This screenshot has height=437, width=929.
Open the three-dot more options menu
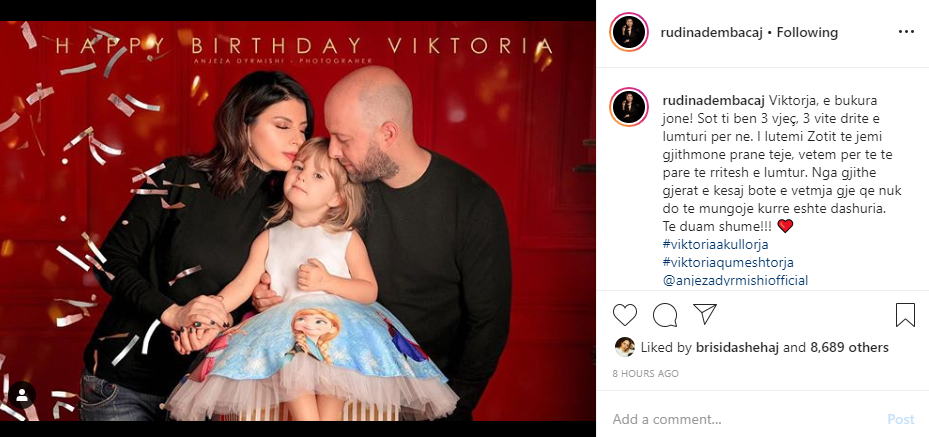click(906, 32)
